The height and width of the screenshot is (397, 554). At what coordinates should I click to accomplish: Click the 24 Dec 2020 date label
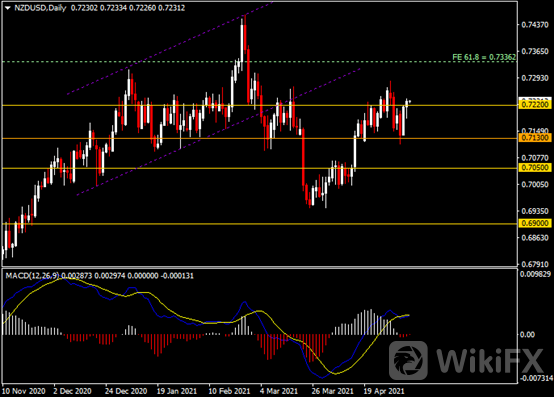tap(126, 391)
